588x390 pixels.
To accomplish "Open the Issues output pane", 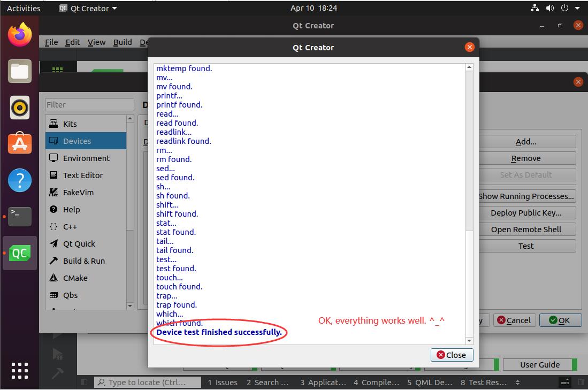I will (x=223, y=383).
